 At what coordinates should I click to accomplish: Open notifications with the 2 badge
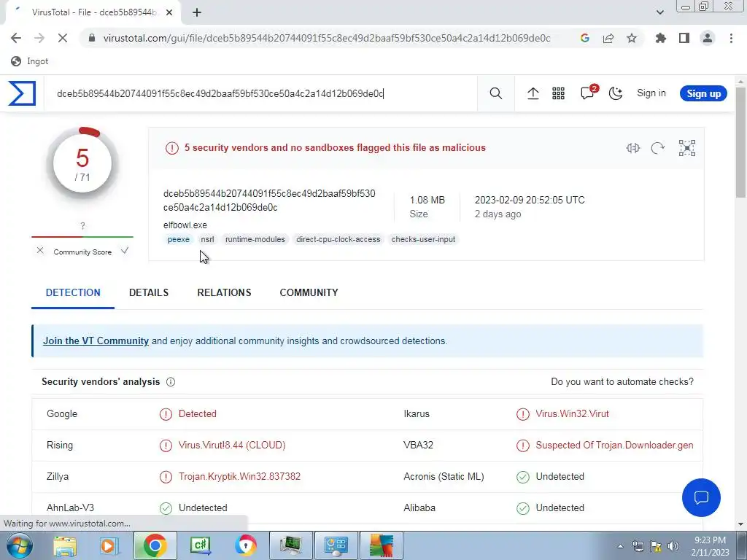588,93
